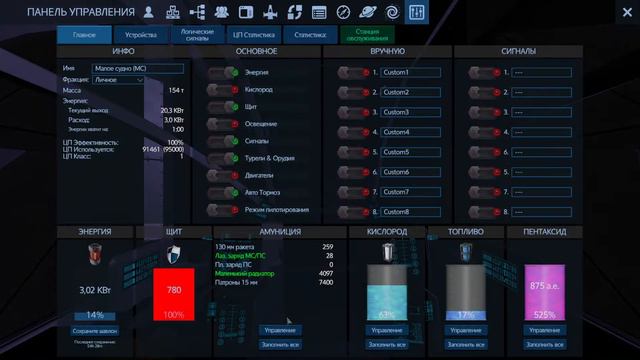Viewport: 640px width, 360px height.
Task: Click Управление under ТОПЛИВО
Action: point(466,330)
